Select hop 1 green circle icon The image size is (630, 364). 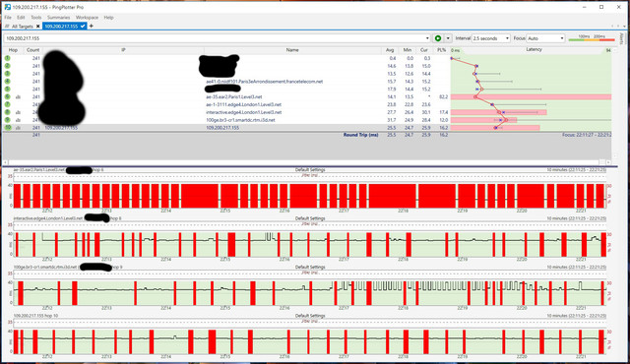pos(7,58)
